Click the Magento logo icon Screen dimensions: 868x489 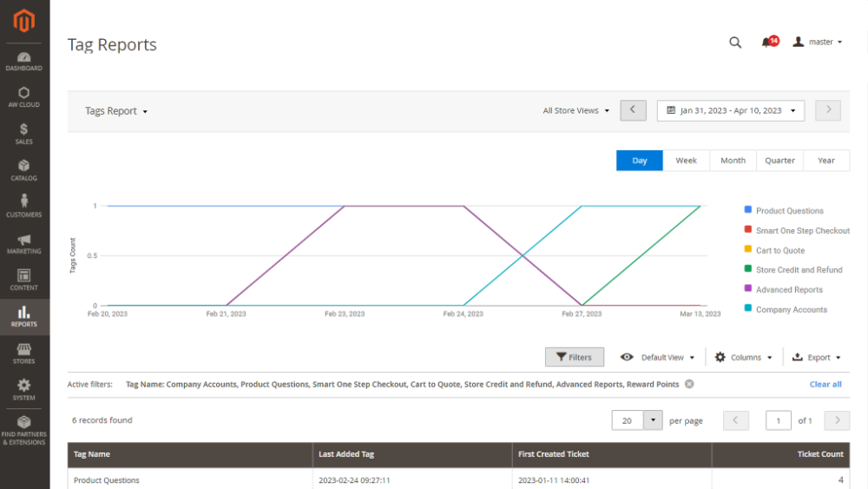[23, 21]
